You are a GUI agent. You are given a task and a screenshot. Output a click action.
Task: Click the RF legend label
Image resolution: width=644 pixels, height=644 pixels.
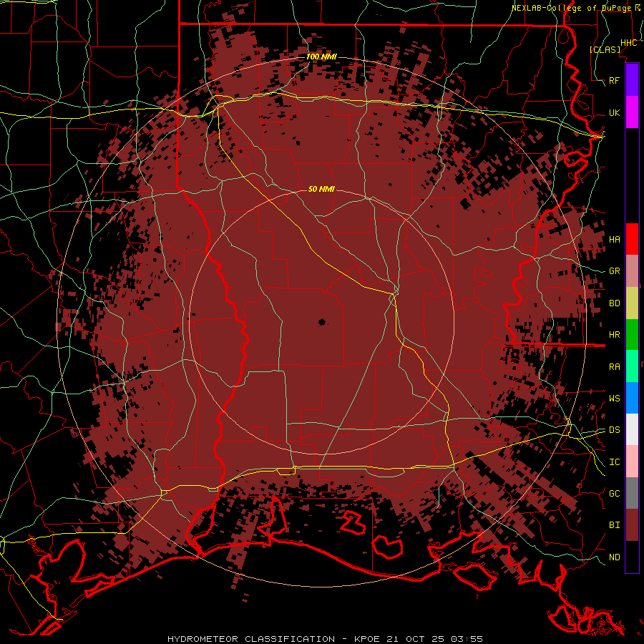pyautogui.click(x=615, y=80)
